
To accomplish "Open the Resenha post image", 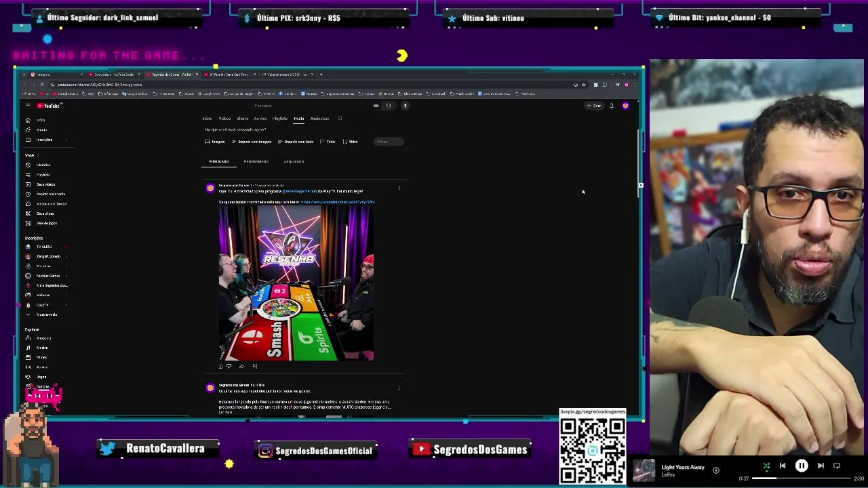I will (x=296, y=283).
